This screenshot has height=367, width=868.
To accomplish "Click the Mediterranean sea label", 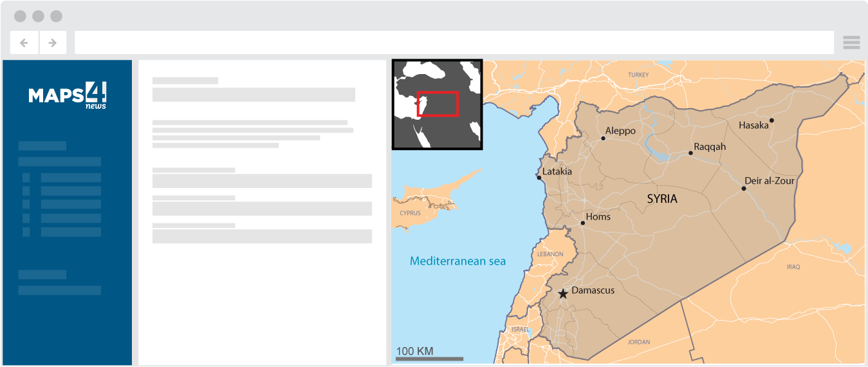I will click(x=457, y=261).
